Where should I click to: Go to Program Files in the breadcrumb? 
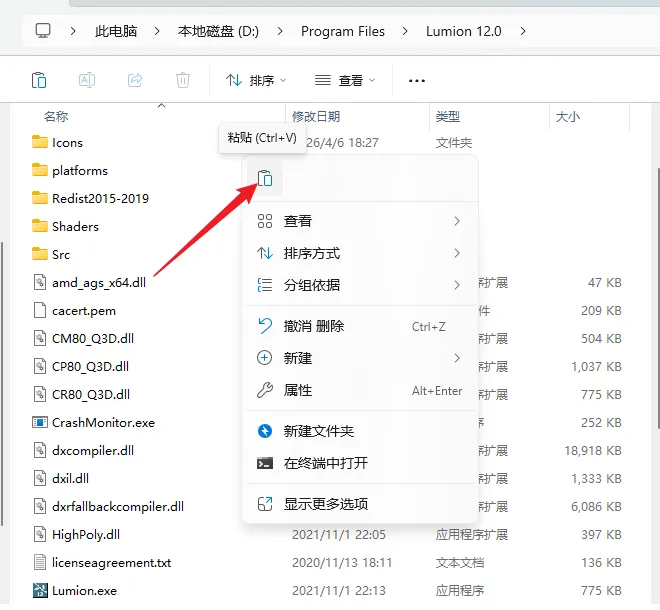(x=343, y=31)
